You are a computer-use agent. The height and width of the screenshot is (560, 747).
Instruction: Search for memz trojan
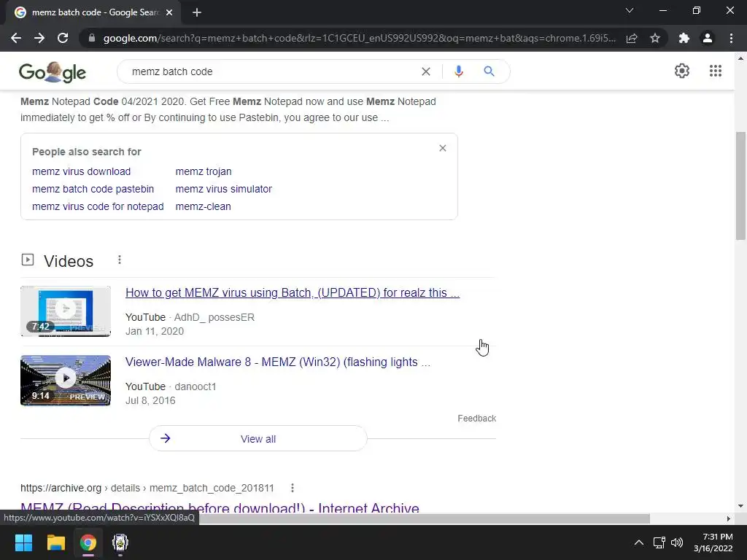tap(204, 171)
